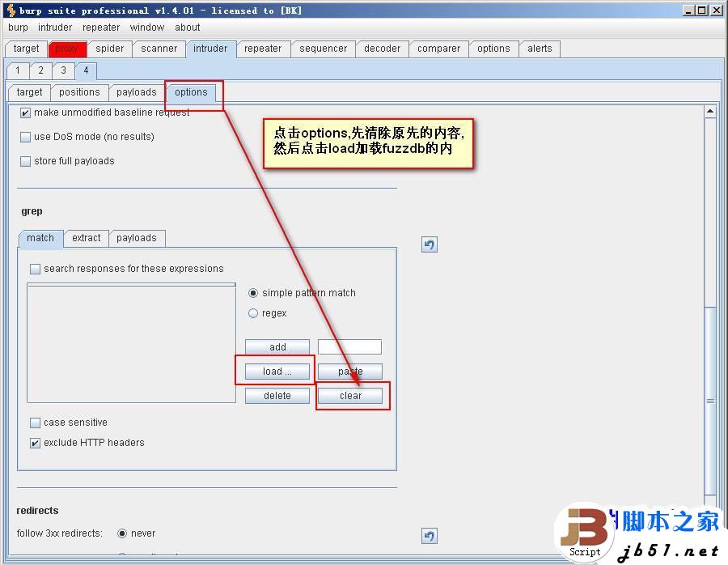Check the "case sensitive" option

(34, 422)
